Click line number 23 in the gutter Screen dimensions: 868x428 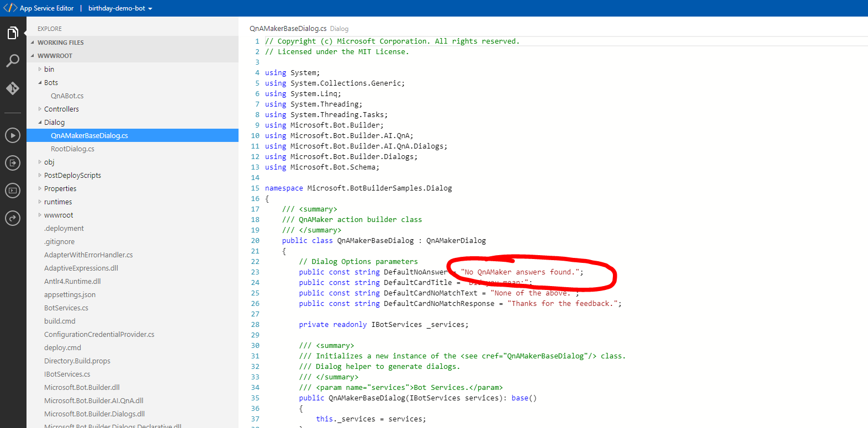point(255,272)
